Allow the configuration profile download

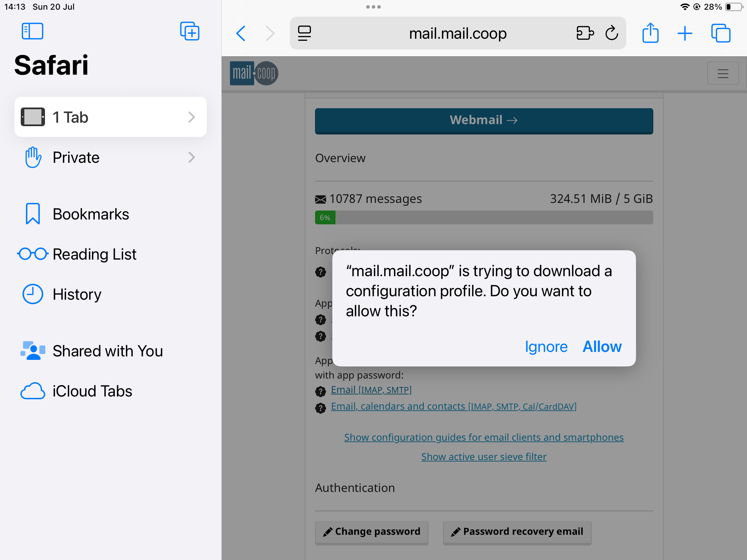tap(602, 346)
